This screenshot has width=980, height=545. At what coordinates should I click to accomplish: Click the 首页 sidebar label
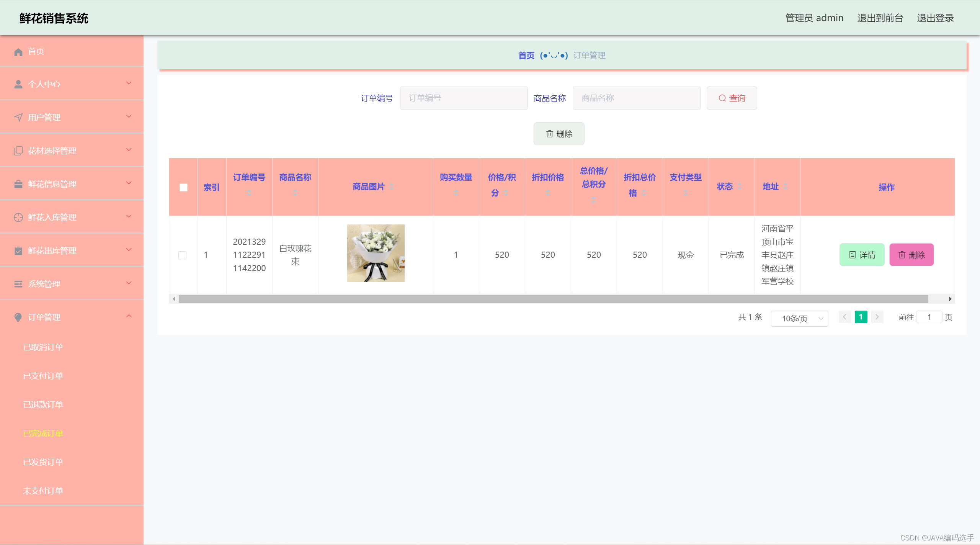[36, 51]
